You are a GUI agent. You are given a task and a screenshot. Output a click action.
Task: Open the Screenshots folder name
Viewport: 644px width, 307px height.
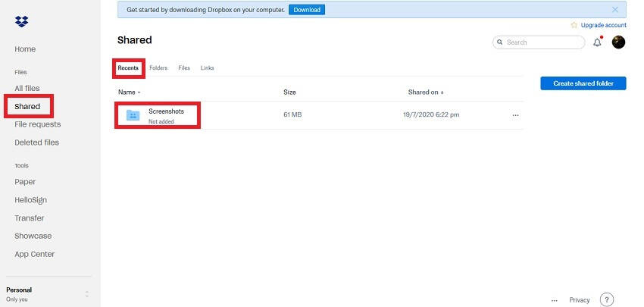pyautogui.click(x=166, y=111)
